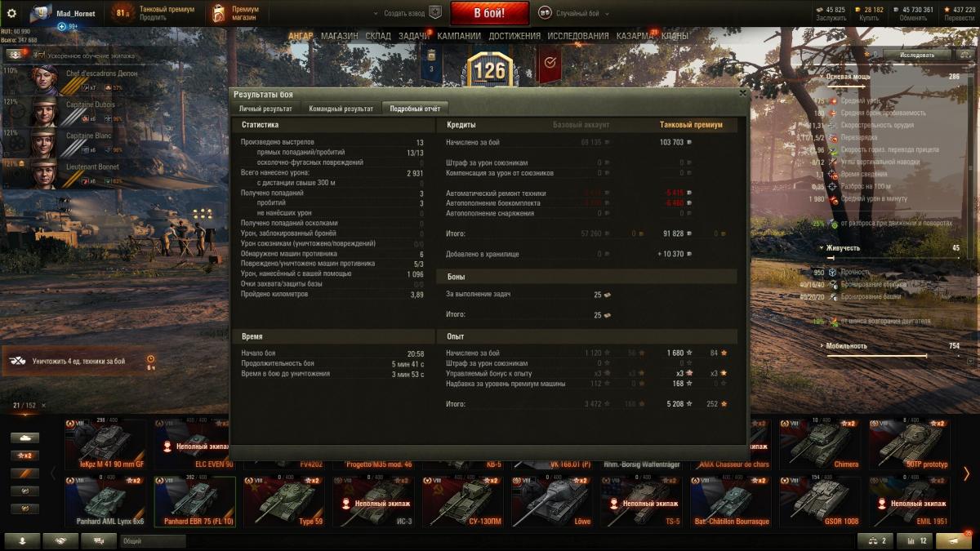The image size is (980, 551).
Task: Open the red missions checkmark banner
Action: point(550,64)
